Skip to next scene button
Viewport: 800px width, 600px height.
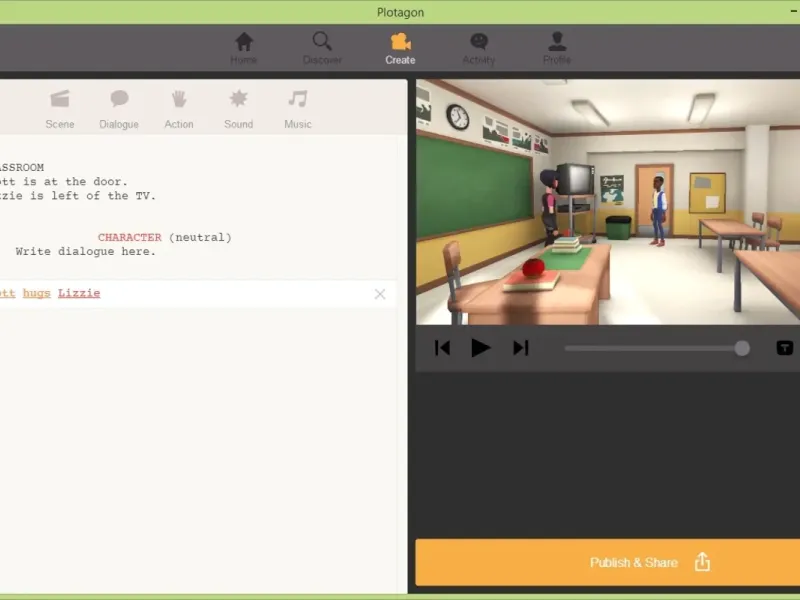click(520, 348)
